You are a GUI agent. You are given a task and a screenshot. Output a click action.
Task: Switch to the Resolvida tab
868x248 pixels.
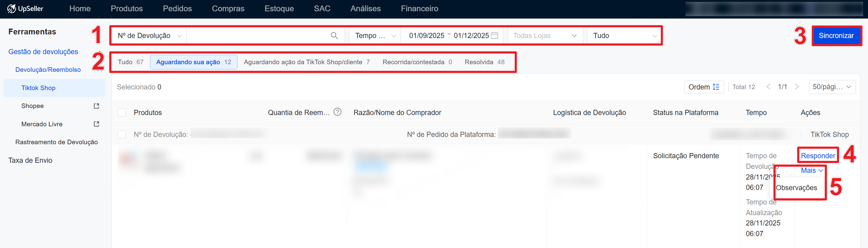tap(484, 62)
